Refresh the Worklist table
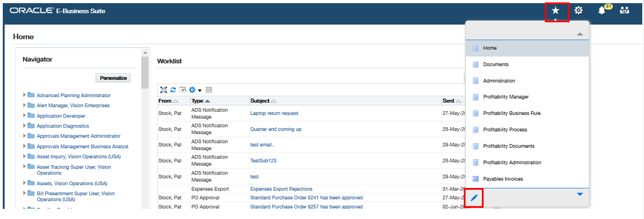This screenshot has height=219, width=644. pos(173,90)
